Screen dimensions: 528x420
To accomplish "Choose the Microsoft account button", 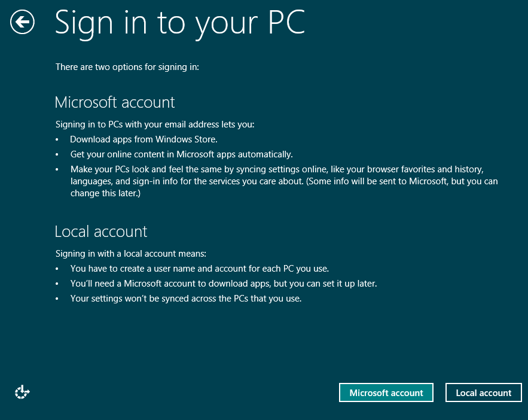I will 386,392.
